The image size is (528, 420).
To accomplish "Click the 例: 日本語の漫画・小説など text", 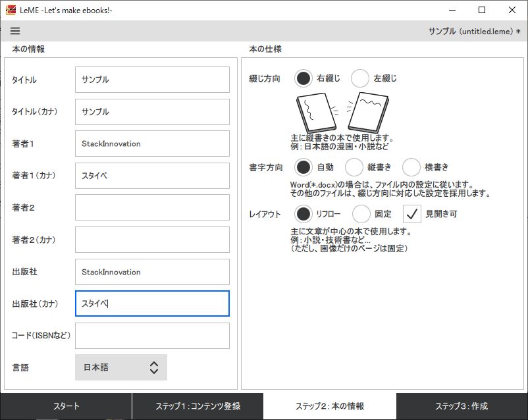I will [340, 147].
